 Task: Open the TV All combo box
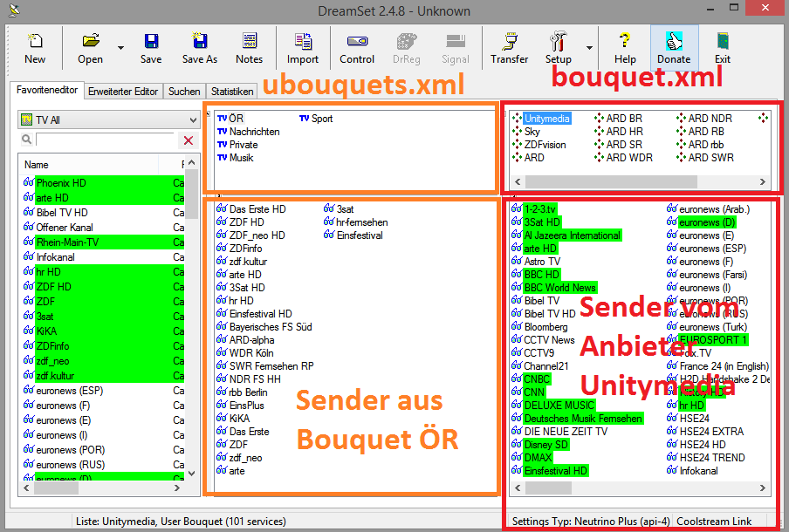click(x=109, y=119)
